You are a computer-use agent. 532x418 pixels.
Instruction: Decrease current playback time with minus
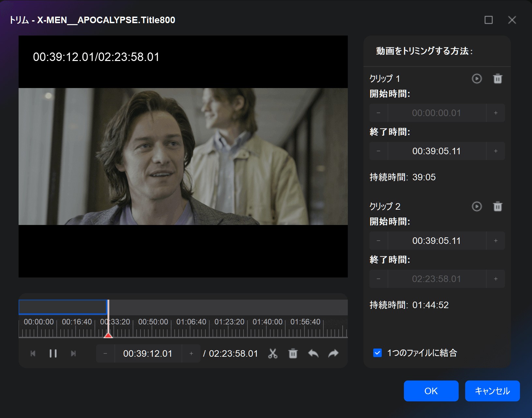coord(105,353)
